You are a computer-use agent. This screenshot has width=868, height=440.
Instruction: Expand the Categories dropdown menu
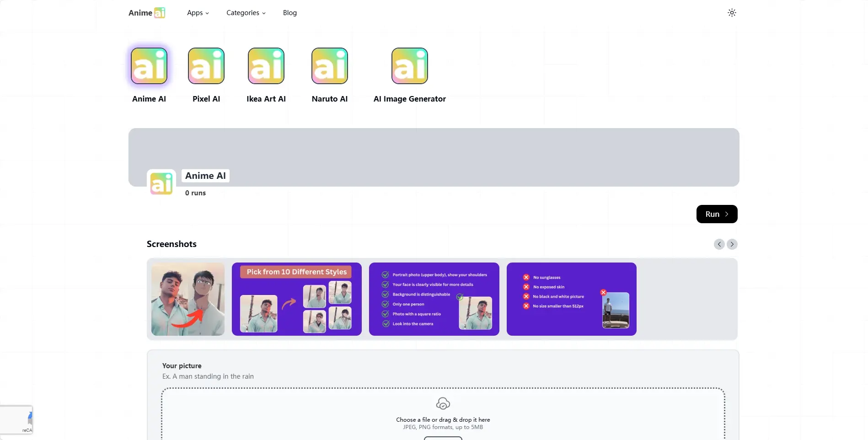(x=246, y=13)
